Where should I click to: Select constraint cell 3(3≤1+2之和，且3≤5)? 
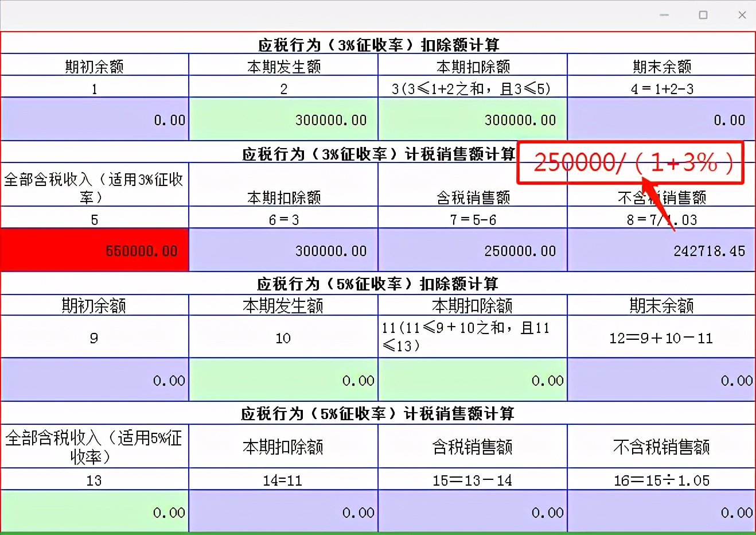pos(472,87)
